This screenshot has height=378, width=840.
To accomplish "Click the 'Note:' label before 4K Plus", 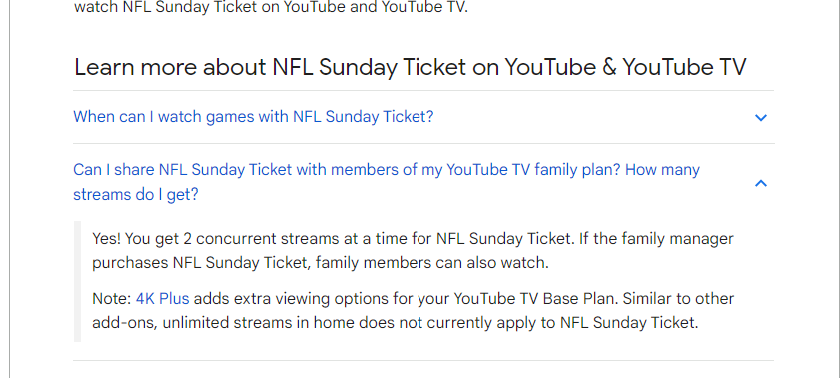I will coord(111,298).
